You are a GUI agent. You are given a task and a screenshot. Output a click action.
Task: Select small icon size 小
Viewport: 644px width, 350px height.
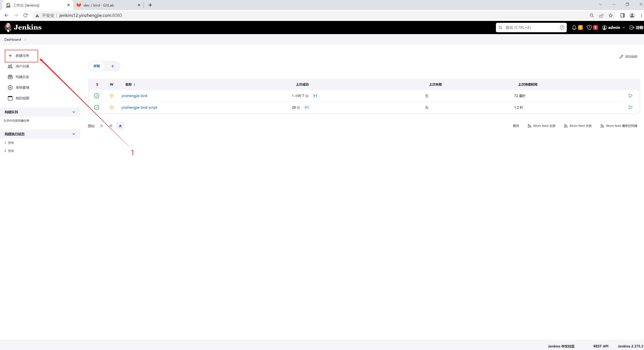(x=101, y=126)
